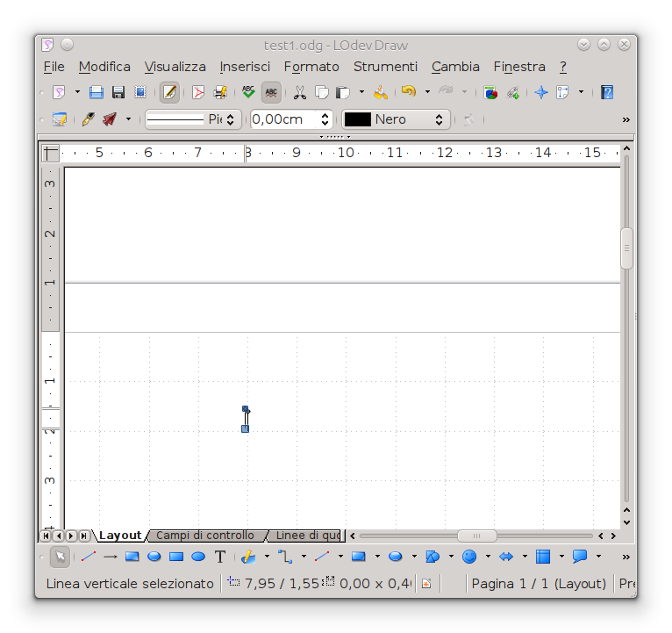The width and height of the screenshot is (672, 633).
Task: Open the Help icon in toolbar
Action: point(607,92)
